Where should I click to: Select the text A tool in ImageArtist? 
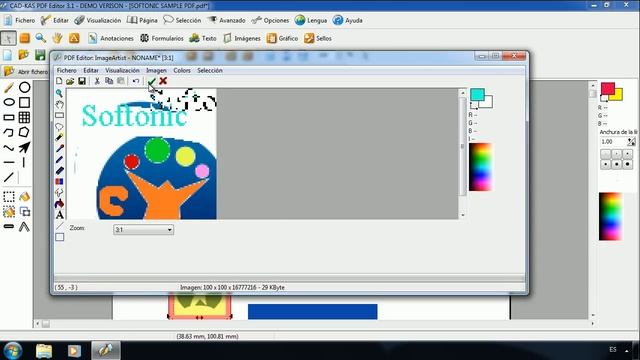tap(60, 215)
